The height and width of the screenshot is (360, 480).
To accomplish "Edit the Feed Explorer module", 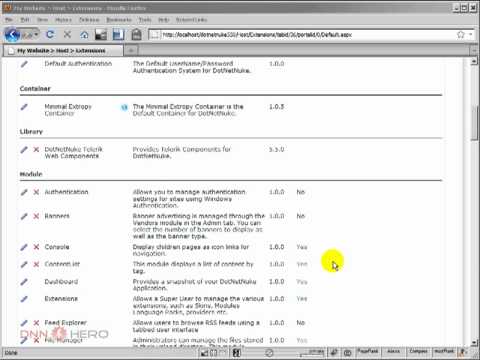I will (24, 323).
